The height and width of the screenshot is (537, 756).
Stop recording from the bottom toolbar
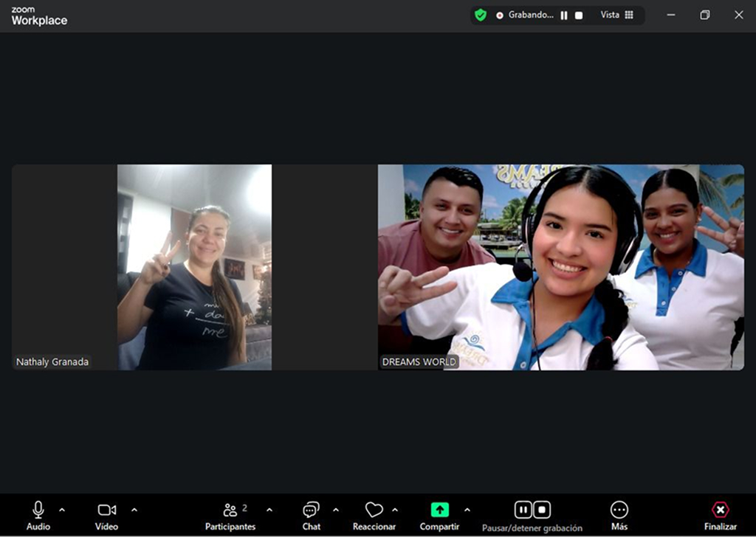click(542, 509)
